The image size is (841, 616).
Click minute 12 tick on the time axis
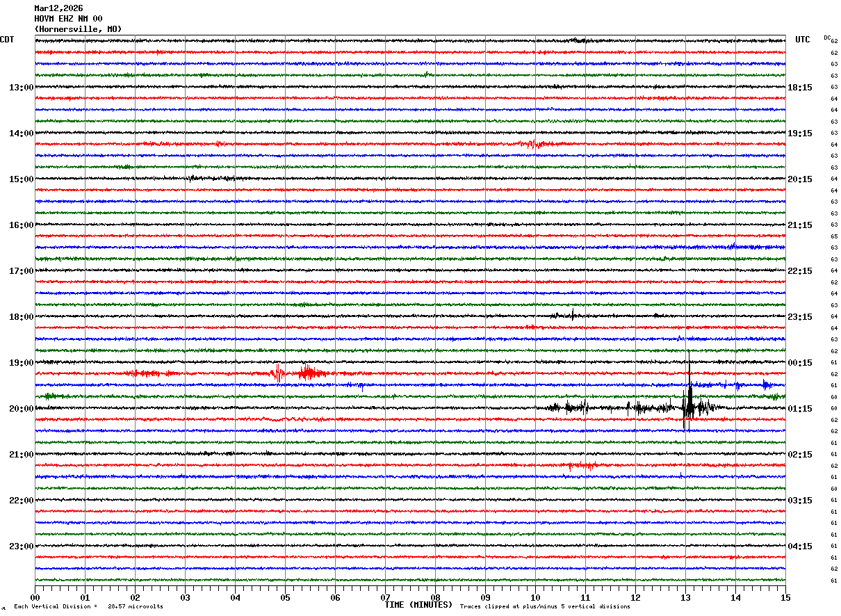click(635, 597)
